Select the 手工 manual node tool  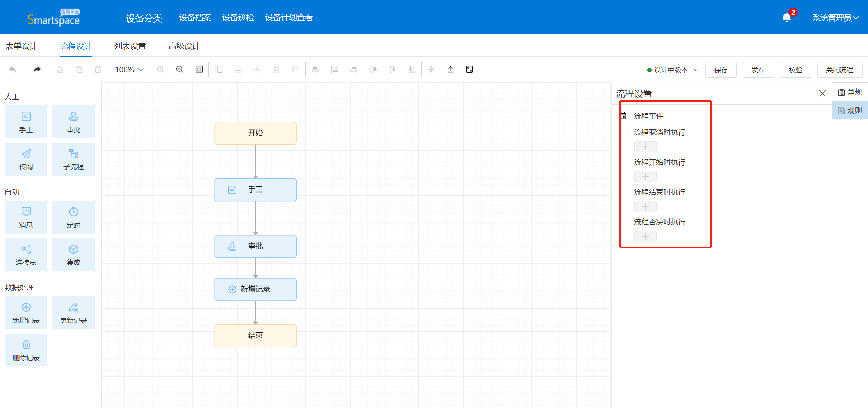(x=26, y=122)
